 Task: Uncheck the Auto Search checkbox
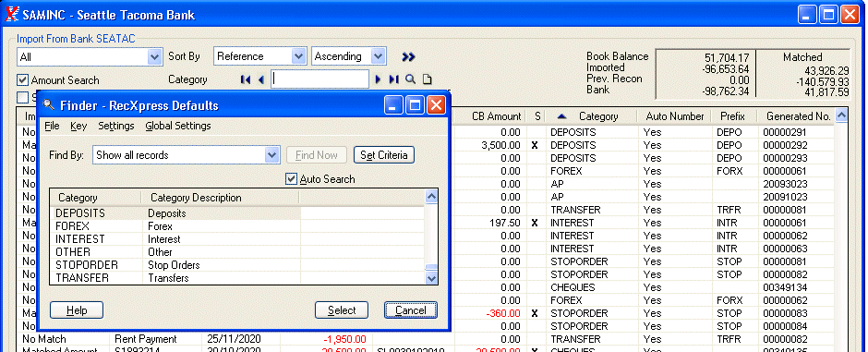pyautogui.click(x=291, y=178)
